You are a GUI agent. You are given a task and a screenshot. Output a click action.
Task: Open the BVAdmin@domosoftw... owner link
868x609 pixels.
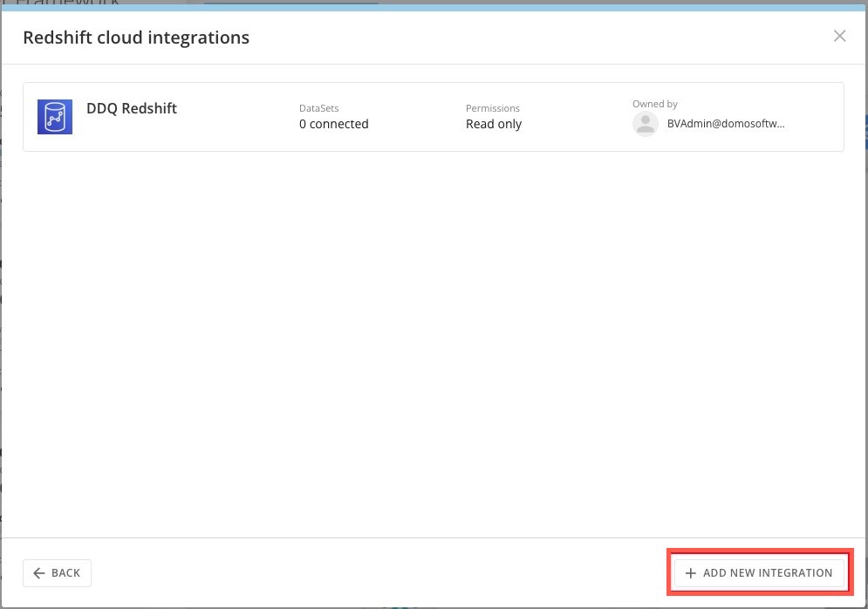pos(726,124)
